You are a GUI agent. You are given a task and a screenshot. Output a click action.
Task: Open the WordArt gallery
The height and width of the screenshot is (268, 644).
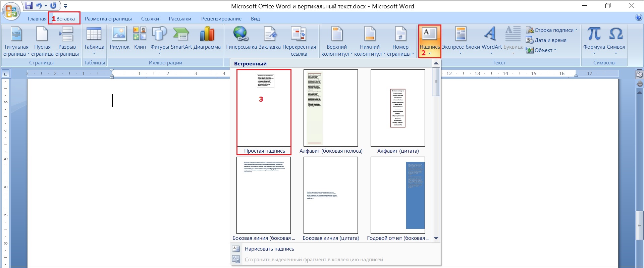point(491,41)
